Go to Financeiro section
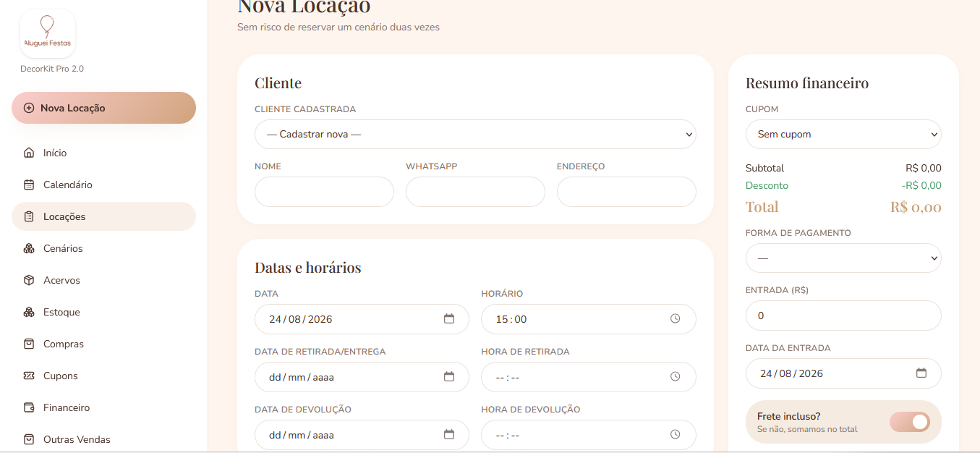 103,407
